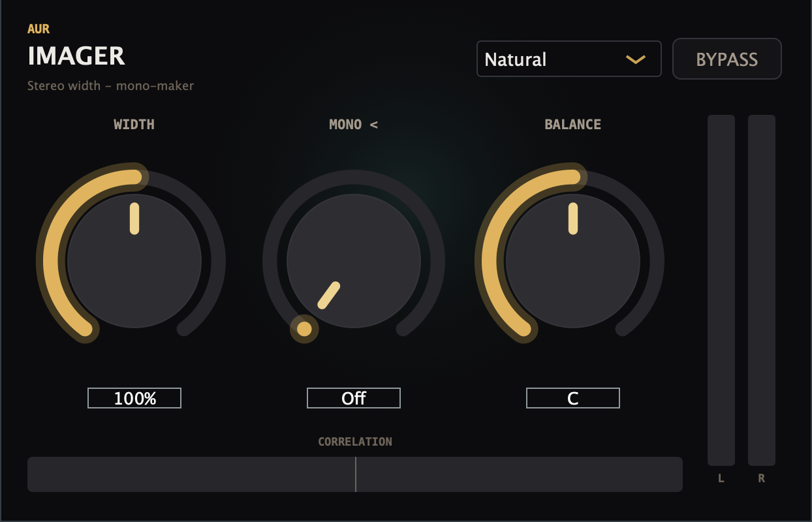The height and width of the screenshot is (522, 812).
Task: Click the WIDTH label text
Action: (134, 125)
